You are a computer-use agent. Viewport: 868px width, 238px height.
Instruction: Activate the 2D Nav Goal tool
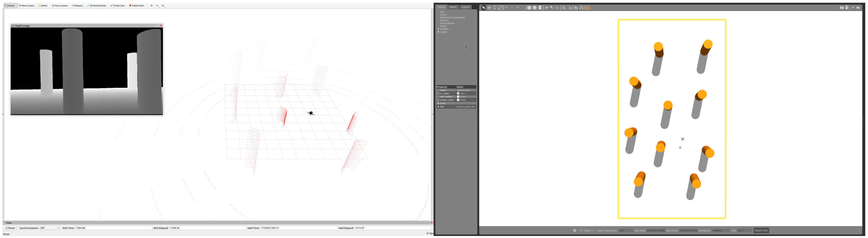point(118,6)
